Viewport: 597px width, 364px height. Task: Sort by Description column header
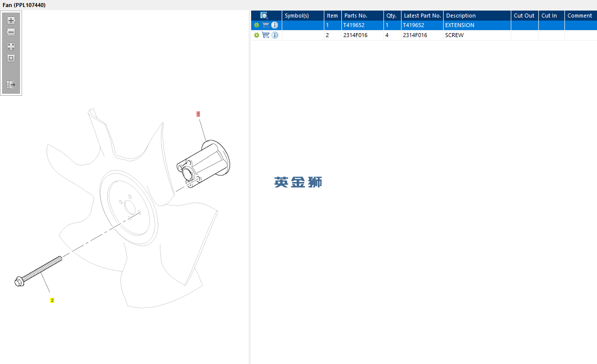pyautogui.click(x=477, y=16)
